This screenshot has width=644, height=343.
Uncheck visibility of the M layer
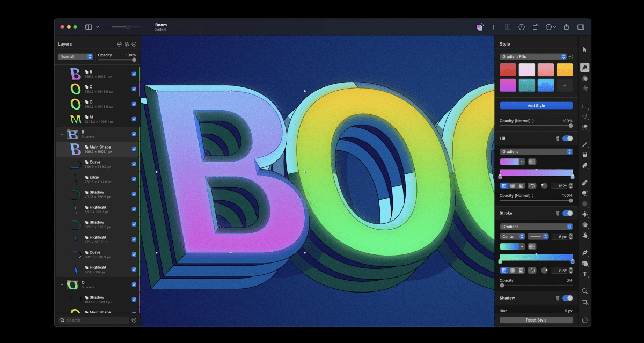134,119
